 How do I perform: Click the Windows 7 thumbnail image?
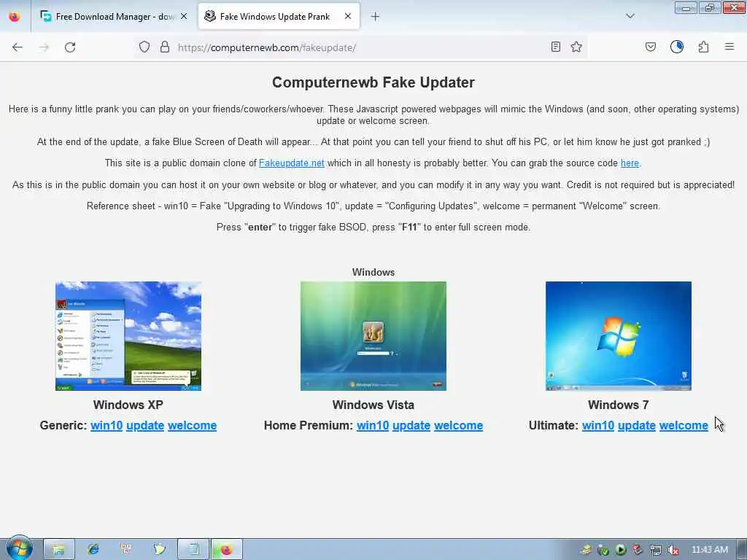619,336
